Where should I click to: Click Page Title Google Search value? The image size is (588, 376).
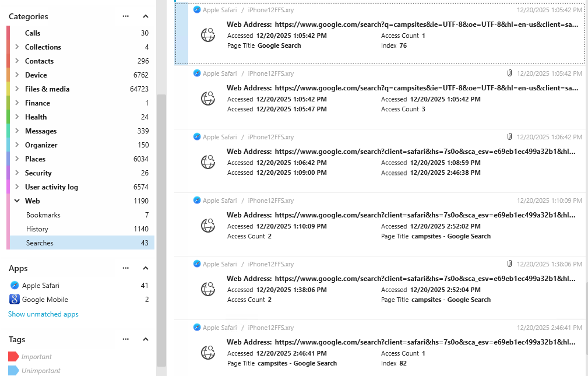279,45
